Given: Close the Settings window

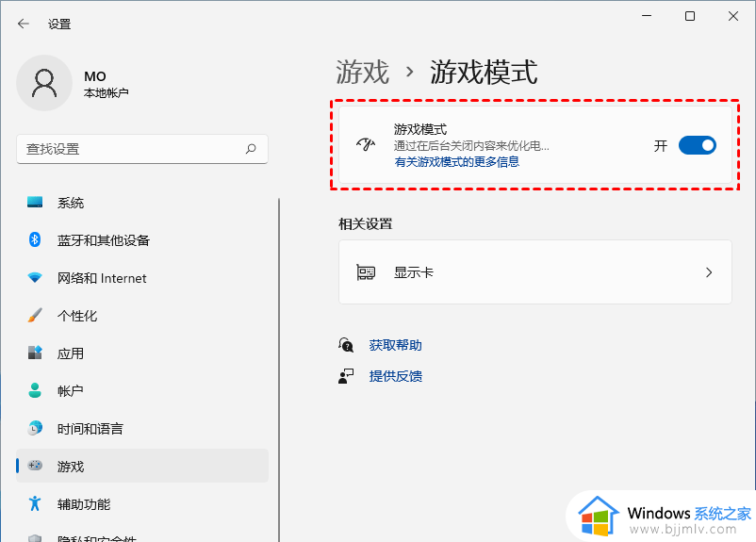Looking at the screenshot, I should [x=733, y=16].
